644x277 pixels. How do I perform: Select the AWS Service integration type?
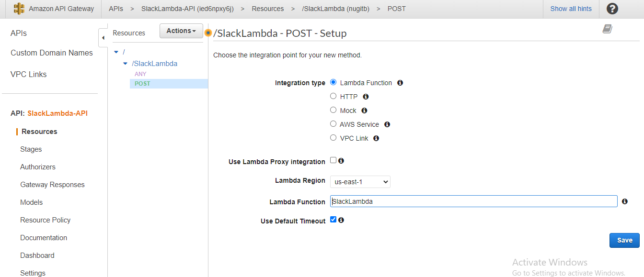tap(333, 124)
